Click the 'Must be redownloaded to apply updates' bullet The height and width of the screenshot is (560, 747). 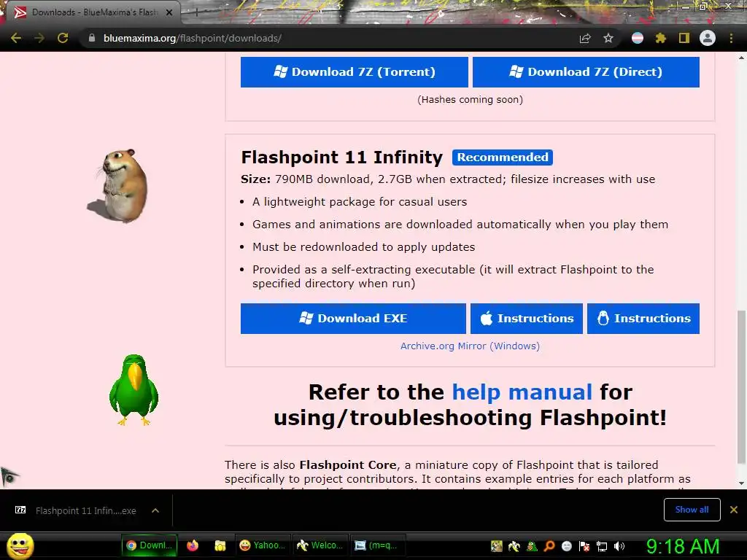pos(363,247)
